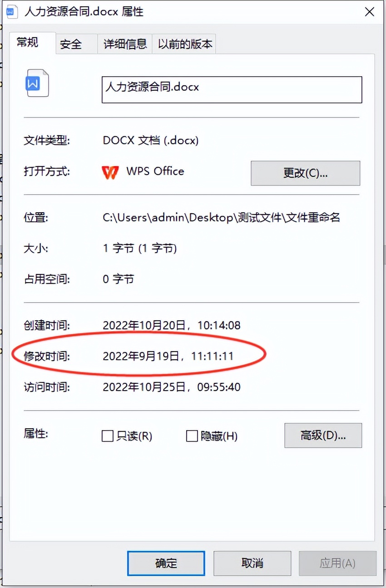Click the large DOCX file icon

tap(37, 83)
